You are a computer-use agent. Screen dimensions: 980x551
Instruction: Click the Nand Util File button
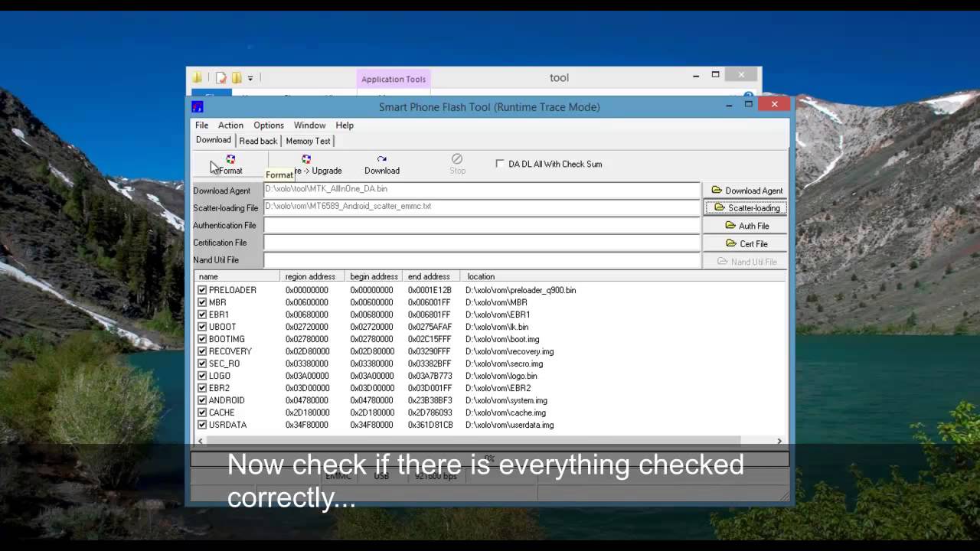pyautogui.click(x=746, y=262)
